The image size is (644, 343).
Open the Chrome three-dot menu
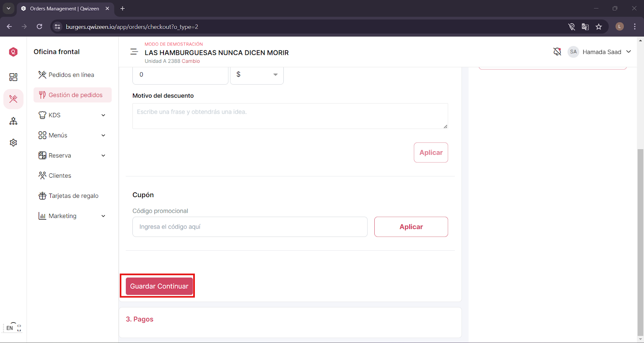(x=635, y=27)
